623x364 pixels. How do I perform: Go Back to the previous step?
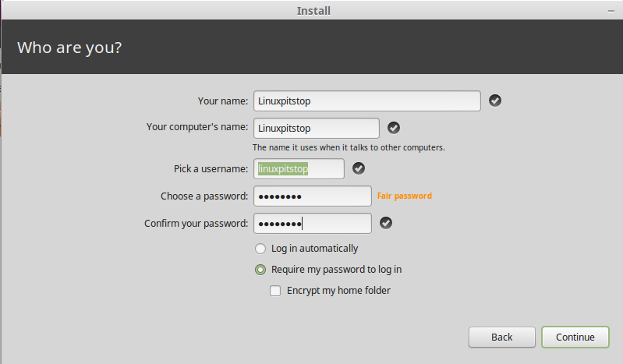tap(502, 337)
